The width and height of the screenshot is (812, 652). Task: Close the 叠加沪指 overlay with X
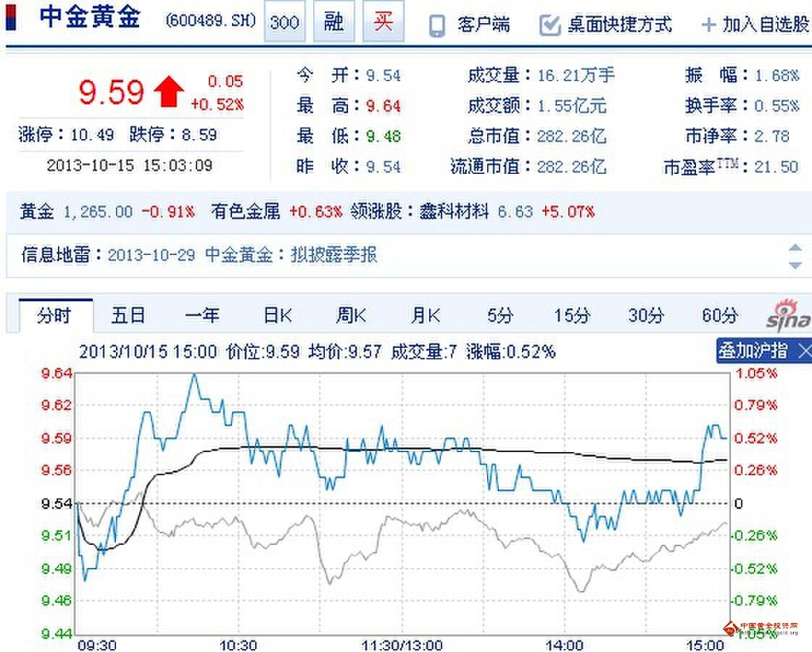804,351
